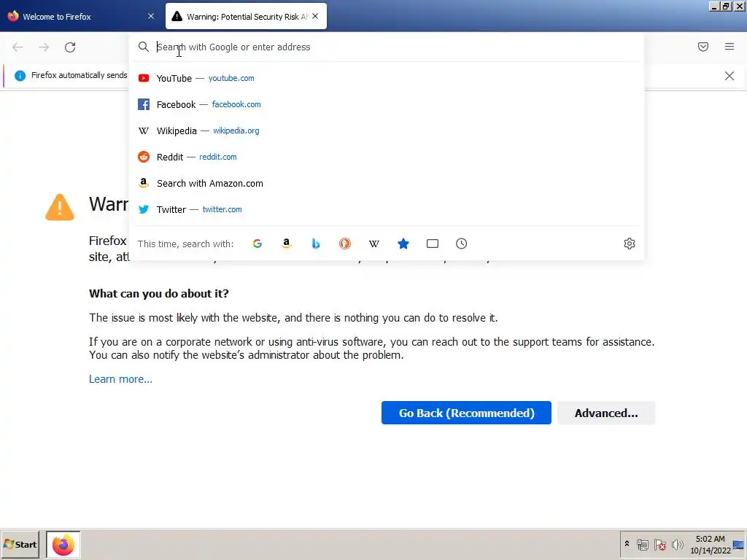Open volume speaker tray icon

pos(677,544)
